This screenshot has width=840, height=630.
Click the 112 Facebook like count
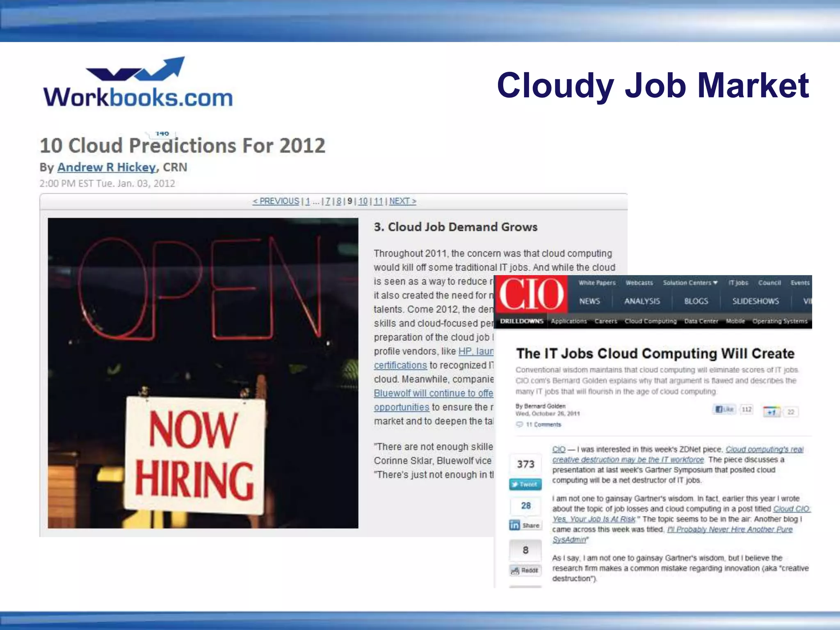746,409
